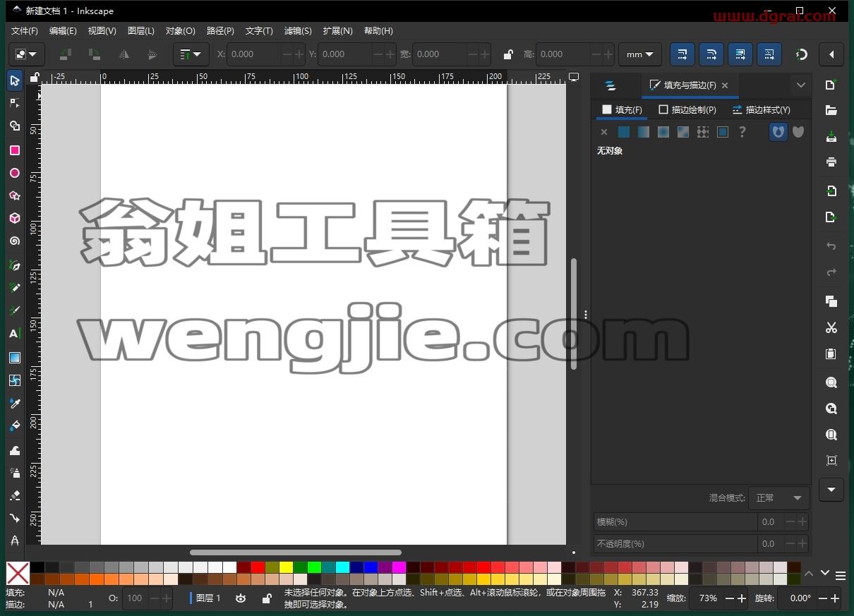This screenshot has width=854, height=616.
Task: Choose linear gradient paint icon
Action: click(x=644, y=132)
